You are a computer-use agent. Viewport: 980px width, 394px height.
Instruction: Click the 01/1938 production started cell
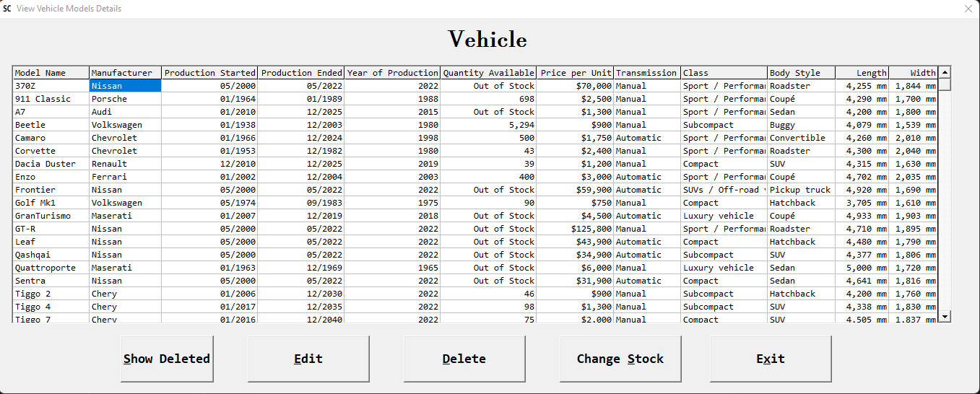[210, 125]
